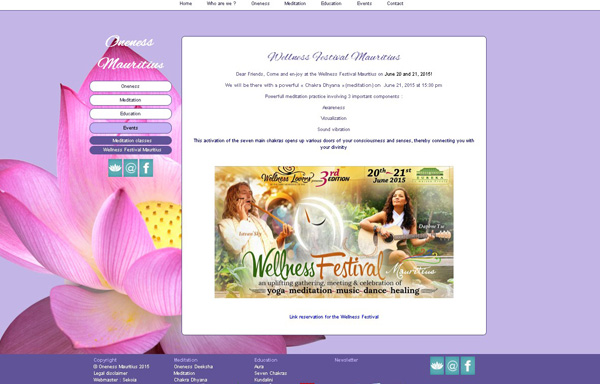Click the Newsletter footer heading
This screenshot has height=384, width=600.
click(x=346, y=360)
